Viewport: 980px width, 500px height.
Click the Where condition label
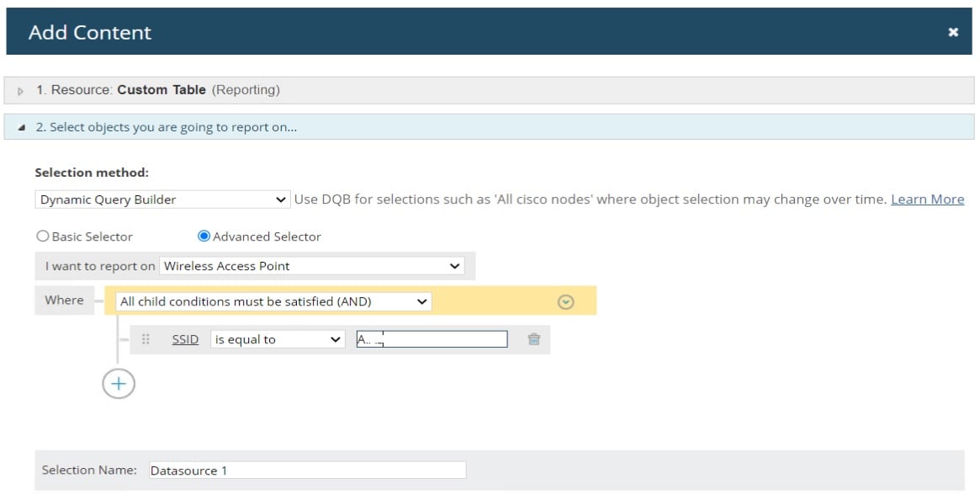pyautogui.click(x=65, y=301)
